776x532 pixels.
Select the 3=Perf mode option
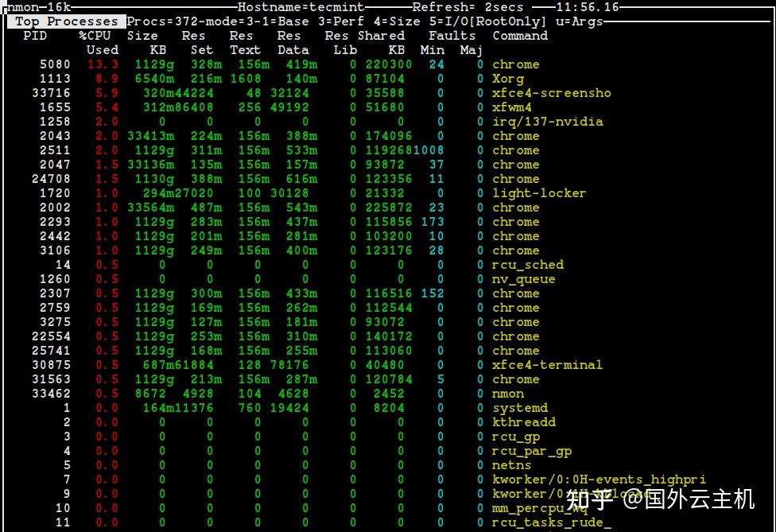pyautogui.click(x=340, y=21)
